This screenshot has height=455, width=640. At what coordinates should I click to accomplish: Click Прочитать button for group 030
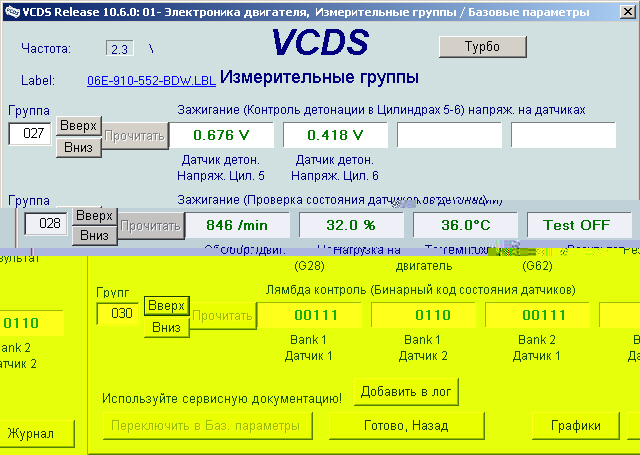coord(223,316)
